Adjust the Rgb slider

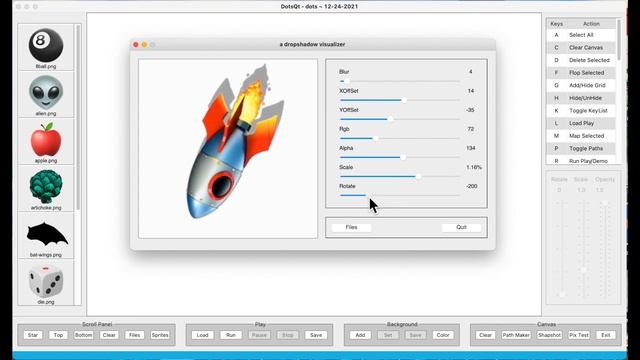click(400, 138)
